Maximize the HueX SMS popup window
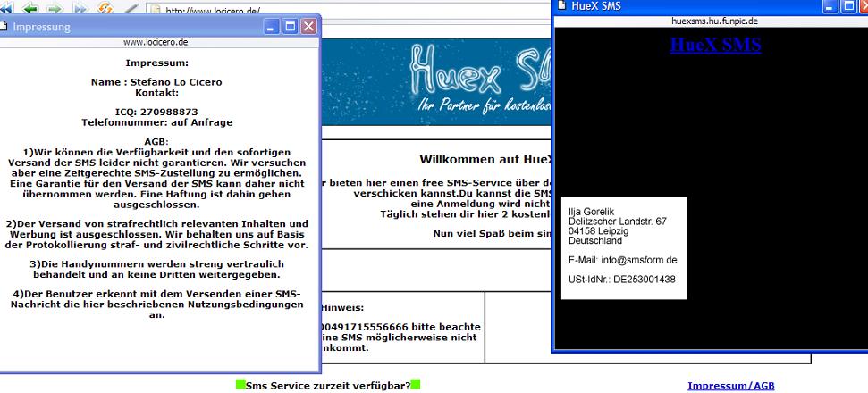Image resolution: width=868 pixels, height=393 pixels. coord(848,6)
